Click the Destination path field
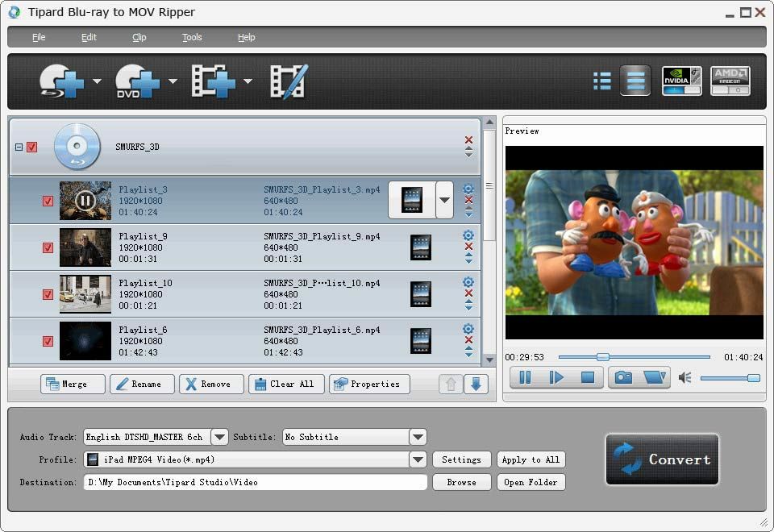 click(x=256, y=482)
